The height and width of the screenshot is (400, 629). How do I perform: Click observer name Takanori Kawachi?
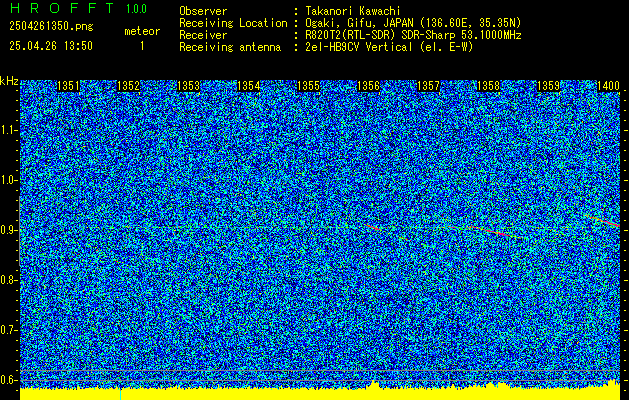(x=353, y=11)
